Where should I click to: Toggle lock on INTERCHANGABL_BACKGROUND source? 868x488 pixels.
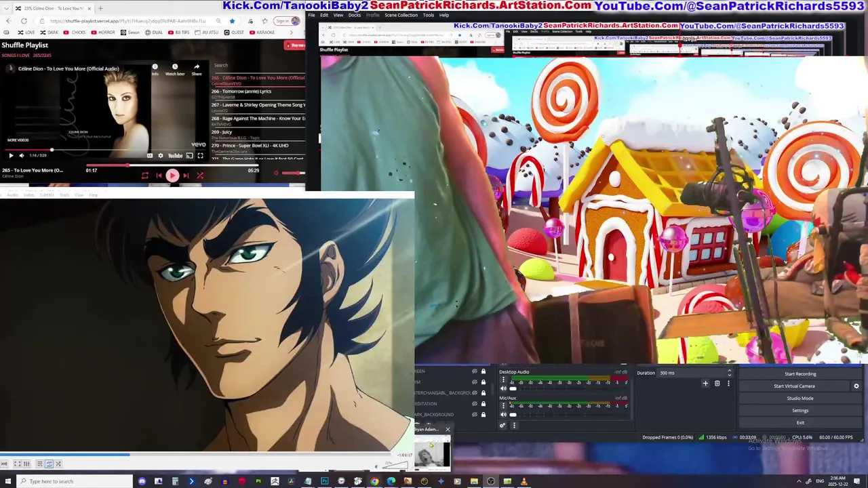(484, 393)
